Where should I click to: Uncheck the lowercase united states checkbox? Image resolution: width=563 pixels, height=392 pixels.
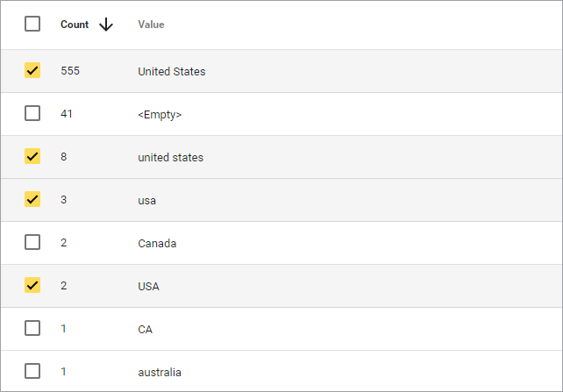[x=32, y=157]
